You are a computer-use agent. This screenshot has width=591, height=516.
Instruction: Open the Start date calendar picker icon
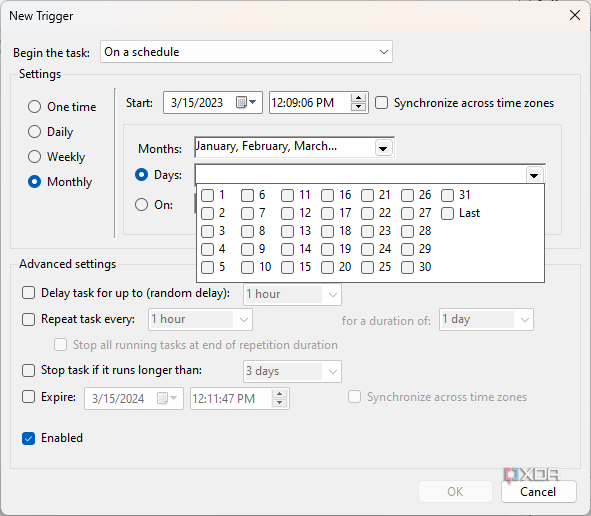pos(246,102)
